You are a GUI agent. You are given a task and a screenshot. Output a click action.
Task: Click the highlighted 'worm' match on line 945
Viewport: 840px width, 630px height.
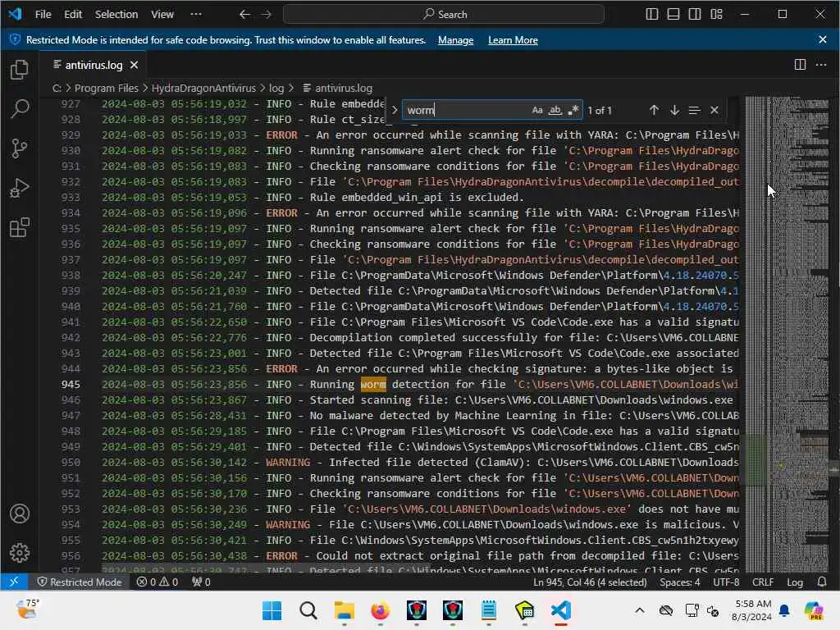pos(373,385)
